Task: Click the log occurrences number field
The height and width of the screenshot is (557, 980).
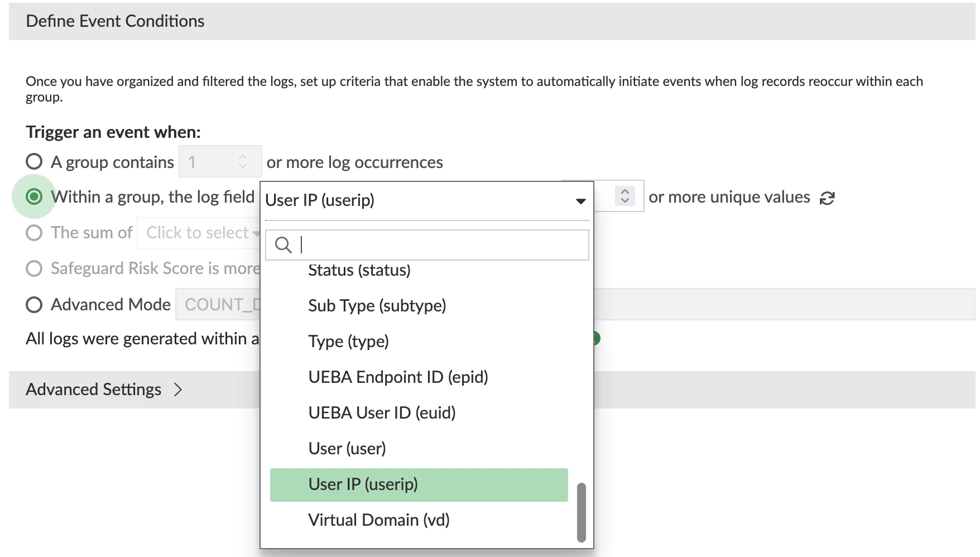Action: click(220, 162)
